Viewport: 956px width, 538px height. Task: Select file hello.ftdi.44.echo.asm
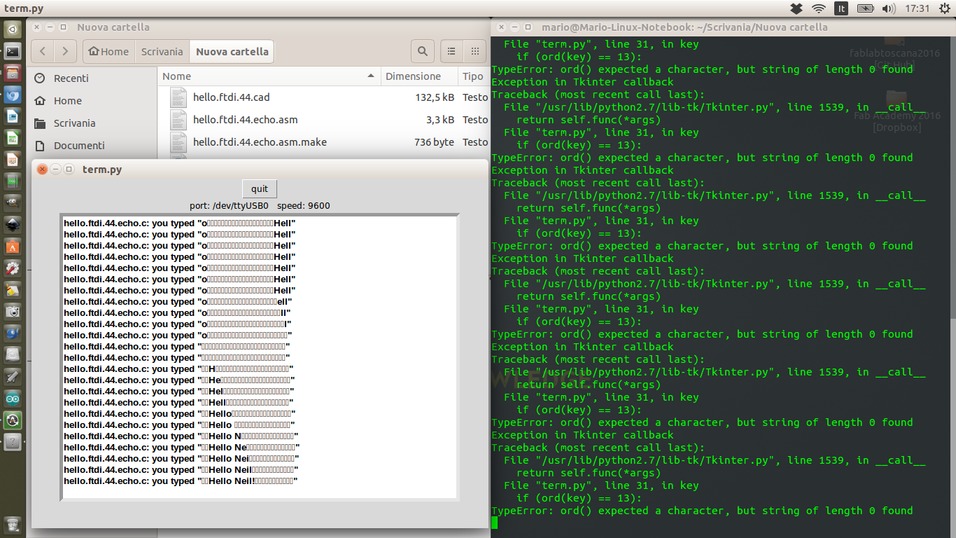click(x=245, y=120)
